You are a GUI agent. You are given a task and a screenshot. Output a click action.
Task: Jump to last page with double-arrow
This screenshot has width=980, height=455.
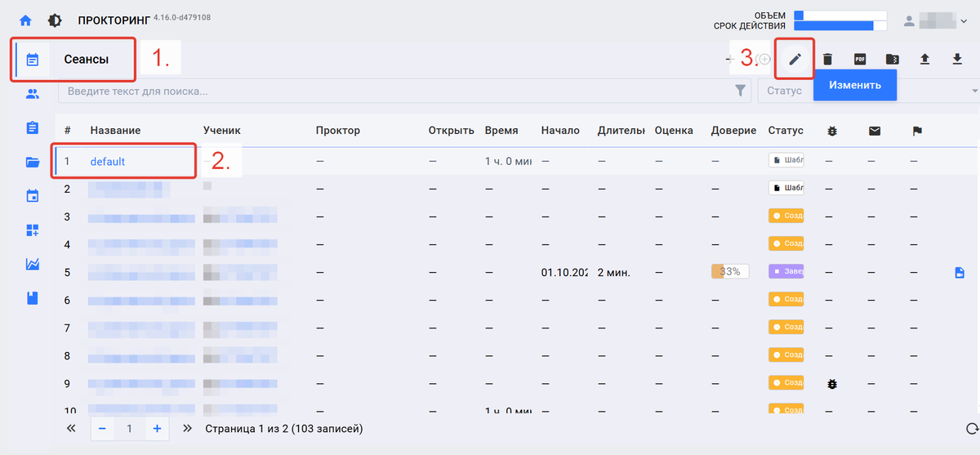point(188,428)
